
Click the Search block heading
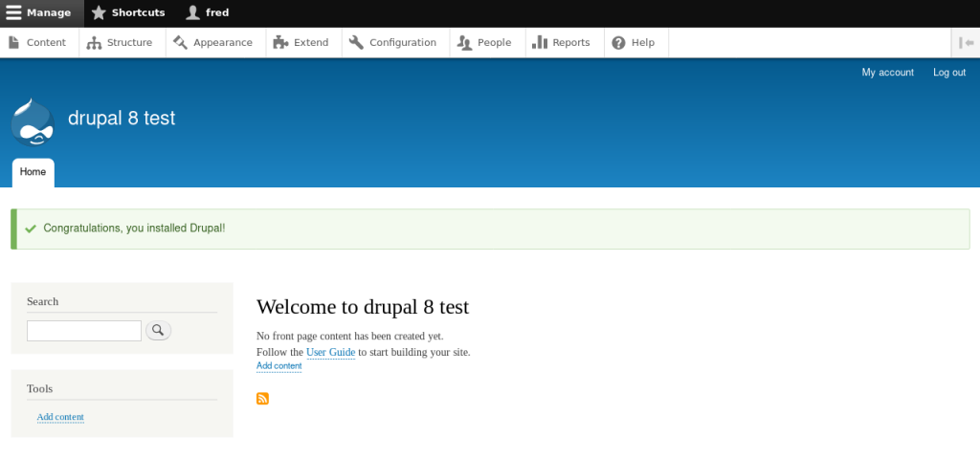coord(42,301)
